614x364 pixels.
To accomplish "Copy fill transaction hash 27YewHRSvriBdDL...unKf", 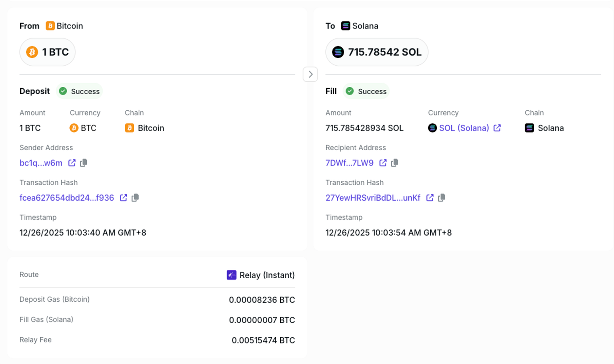I will 442,198.
